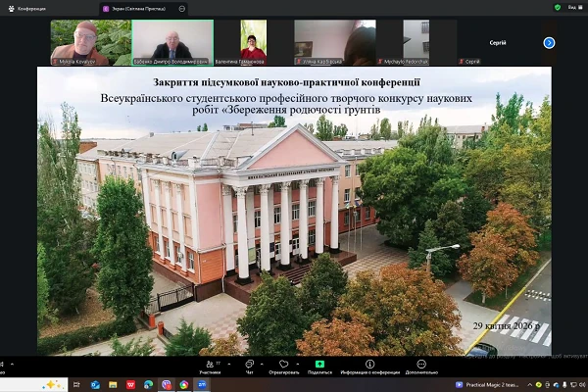588x392 pixels.
Task: Switch to the Zoom taskbar icon
Action: (x=202, y=384)
